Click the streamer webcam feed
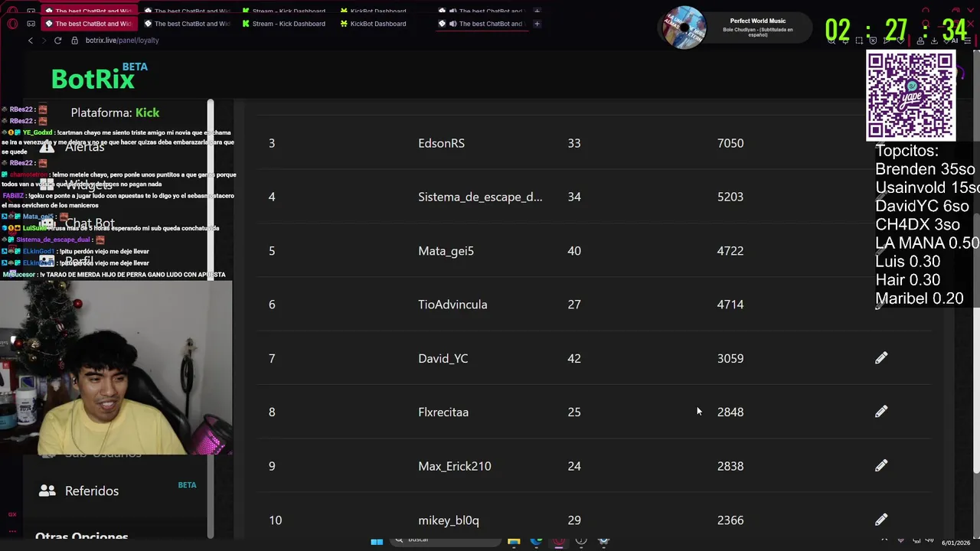This screenshot has height=551, width=980. 116,367
